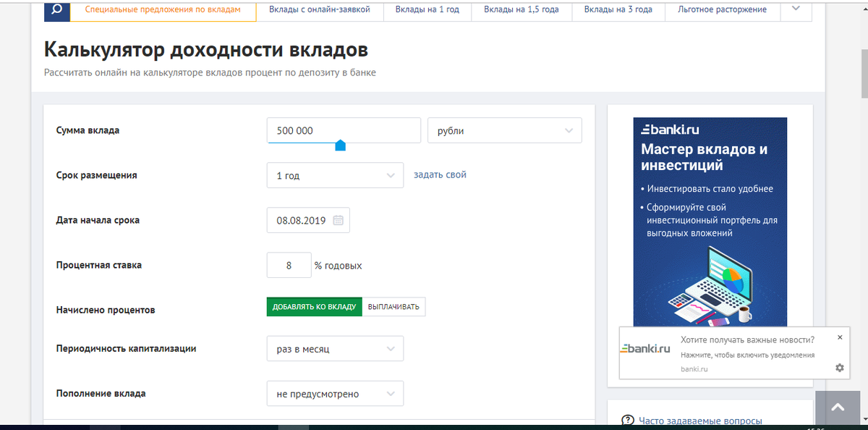Dismiss the notification popup with the X
The height and width of the screenshot is (430, 868).
click(x=840, y=337)
